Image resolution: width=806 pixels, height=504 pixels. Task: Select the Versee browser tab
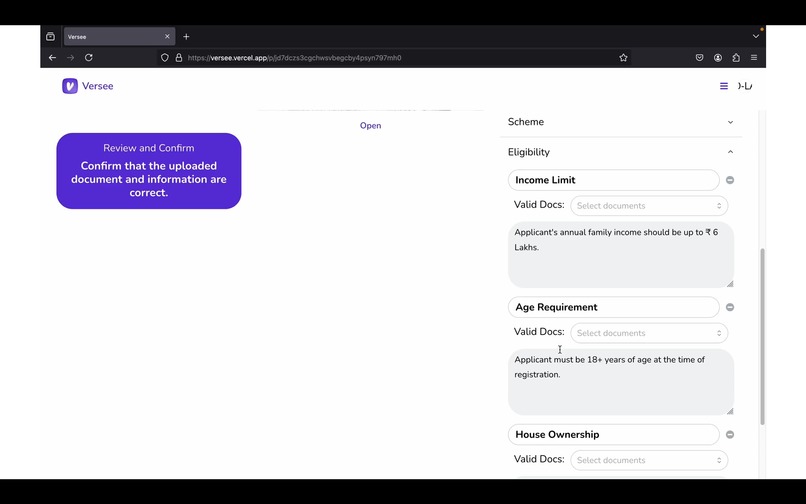(x=119, y=37)
